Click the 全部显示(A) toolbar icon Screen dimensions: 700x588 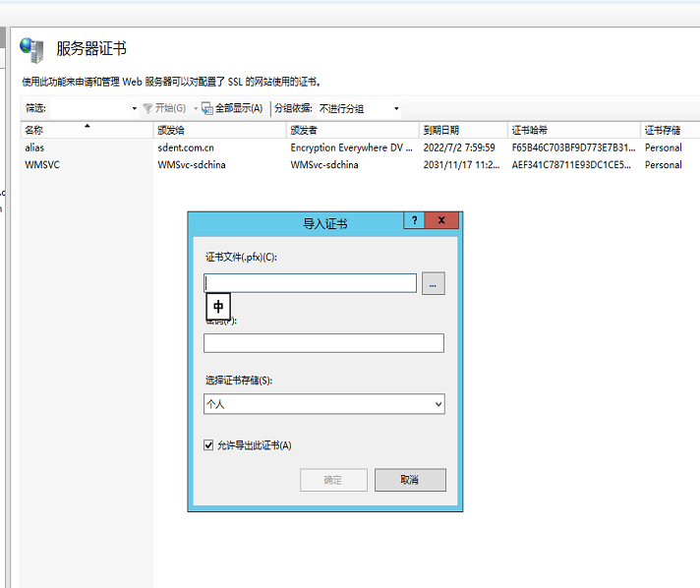(x=208, y=108)
